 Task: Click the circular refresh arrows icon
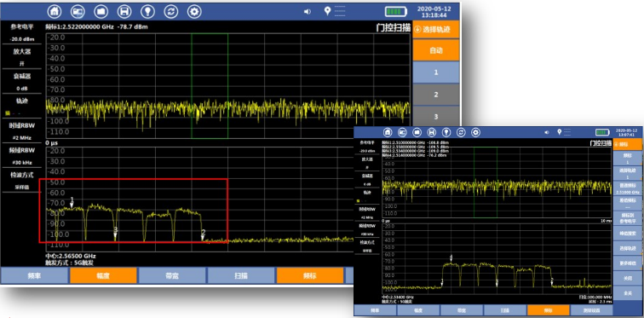171,11
